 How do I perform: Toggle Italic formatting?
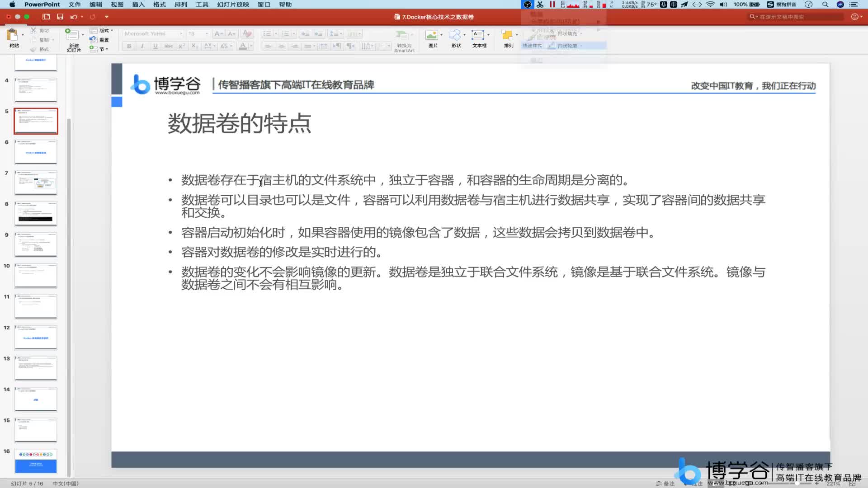click(x=142, y=46)
